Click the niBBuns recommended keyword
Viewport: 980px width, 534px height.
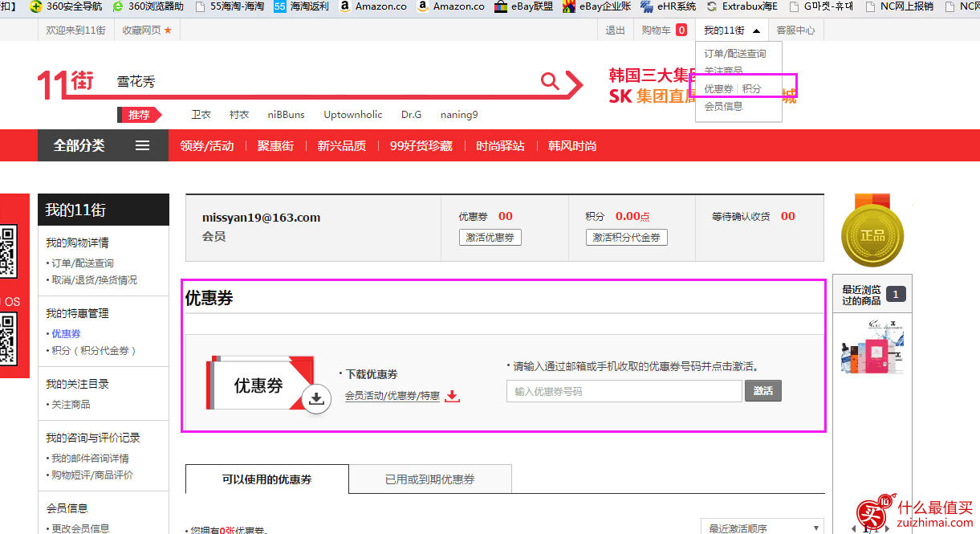[287, 115]
